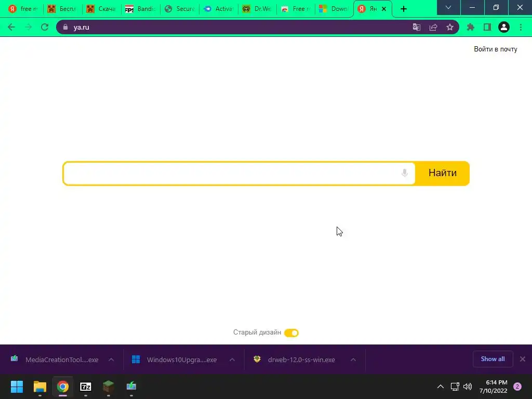Open the clock showing 6:14 PM

[493, 387]
